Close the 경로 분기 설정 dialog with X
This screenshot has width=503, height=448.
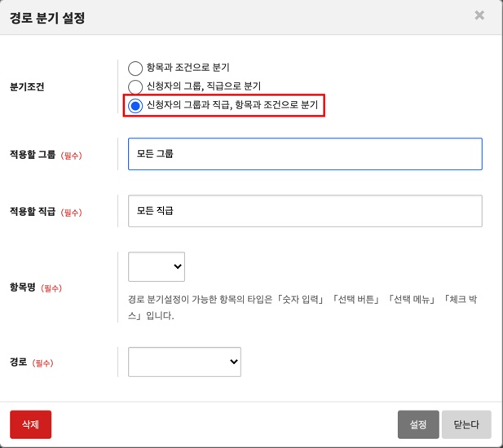pos(479,15)
